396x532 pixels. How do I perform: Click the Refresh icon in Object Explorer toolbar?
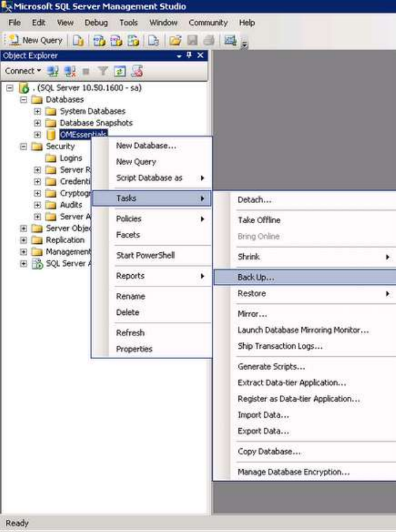[x=119, y=71]
